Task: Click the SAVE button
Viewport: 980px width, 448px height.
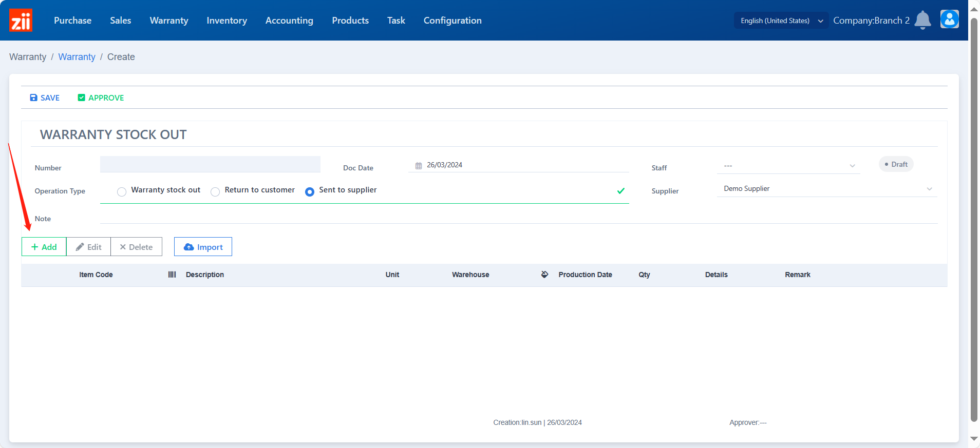Action: [45, 98]
